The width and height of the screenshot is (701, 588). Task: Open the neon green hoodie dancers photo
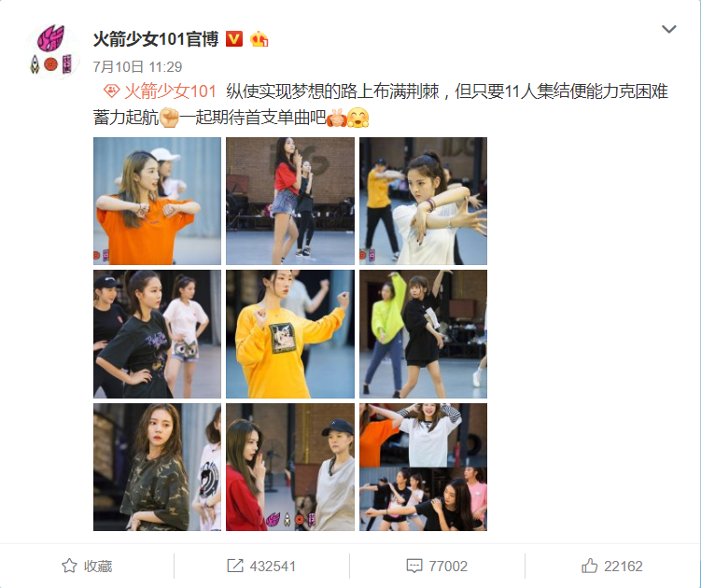[x=424, y=334]
